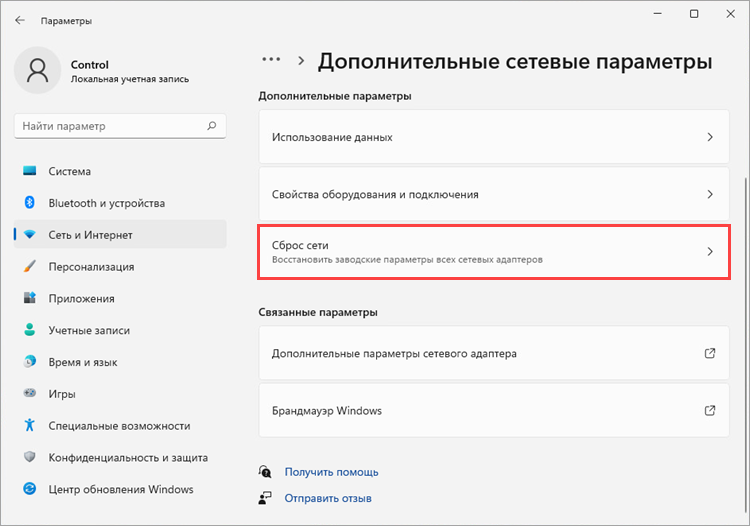Click the Windows Update sync icon
The width and height of the screenshot is (750, 526).
pyautogui.click(x=30, y=489)
